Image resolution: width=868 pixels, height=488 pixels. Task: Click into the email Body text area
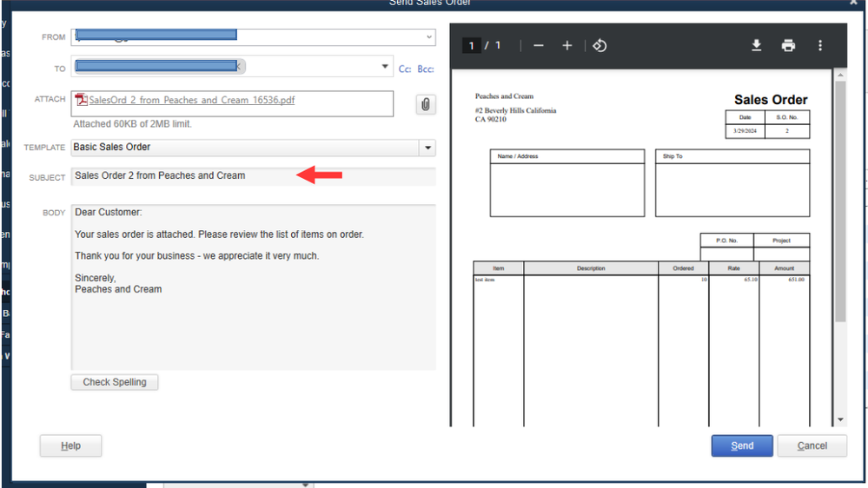click(253, 287)
